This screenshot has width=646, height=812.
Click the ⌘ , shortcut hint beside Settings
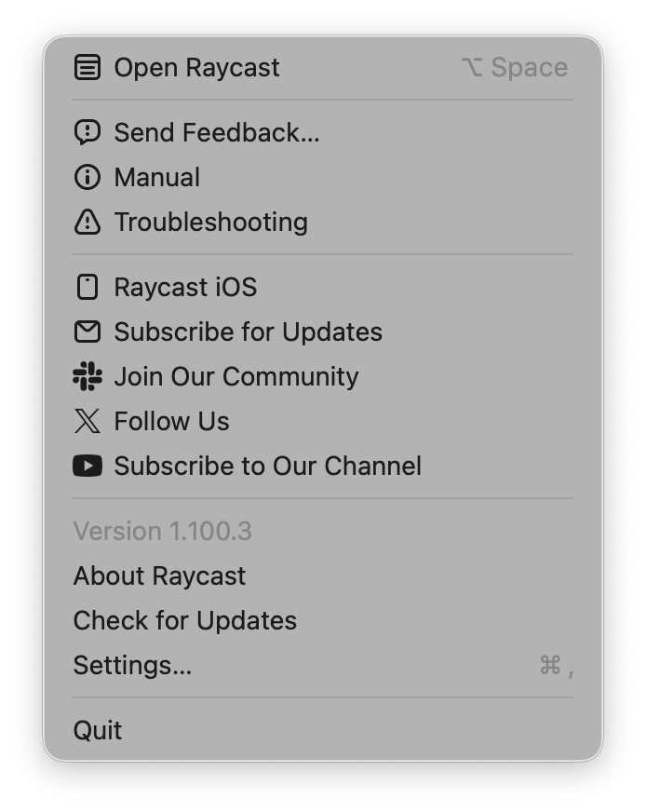[557, 666]
